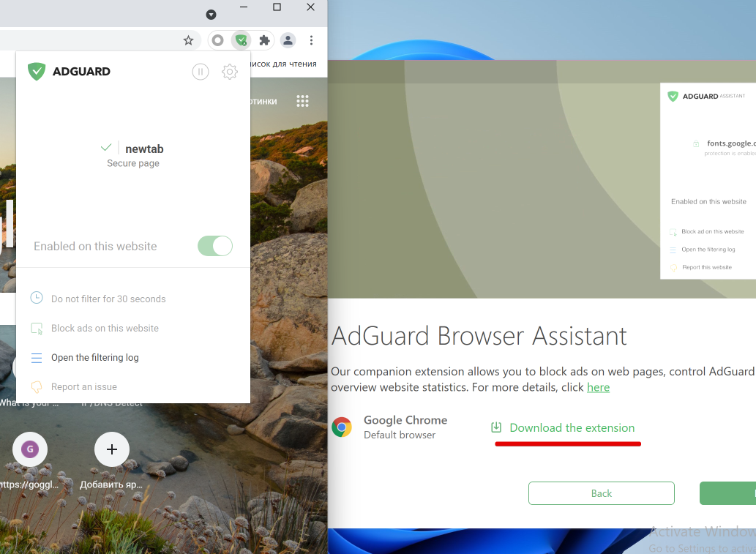This screenshot has width=756, height=554.
Task: Open reading list 'список для чтения'
Action: [286, 64]
